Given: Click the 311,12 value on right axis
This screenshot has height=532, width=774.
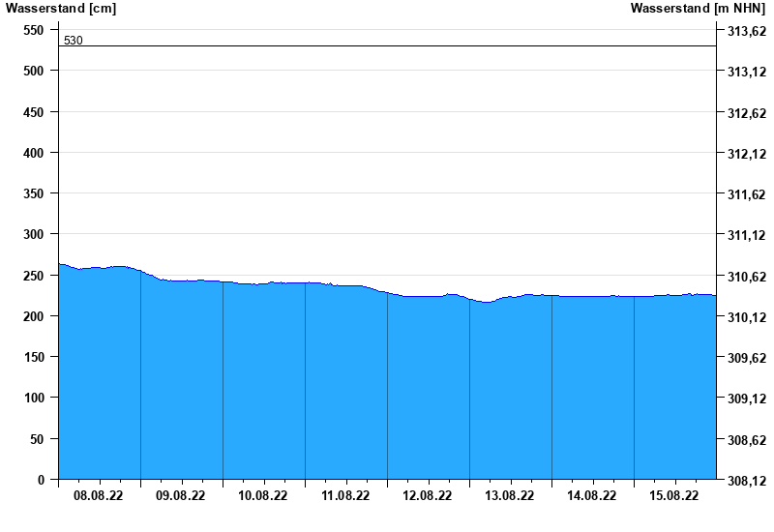Looking at the screenshot, I should (747, 235).
